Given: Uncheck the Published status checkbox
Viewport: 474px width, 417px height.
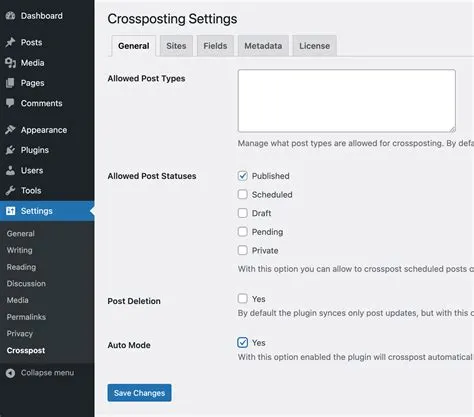Looking at the screenshot, I should [x=243, y=176].
